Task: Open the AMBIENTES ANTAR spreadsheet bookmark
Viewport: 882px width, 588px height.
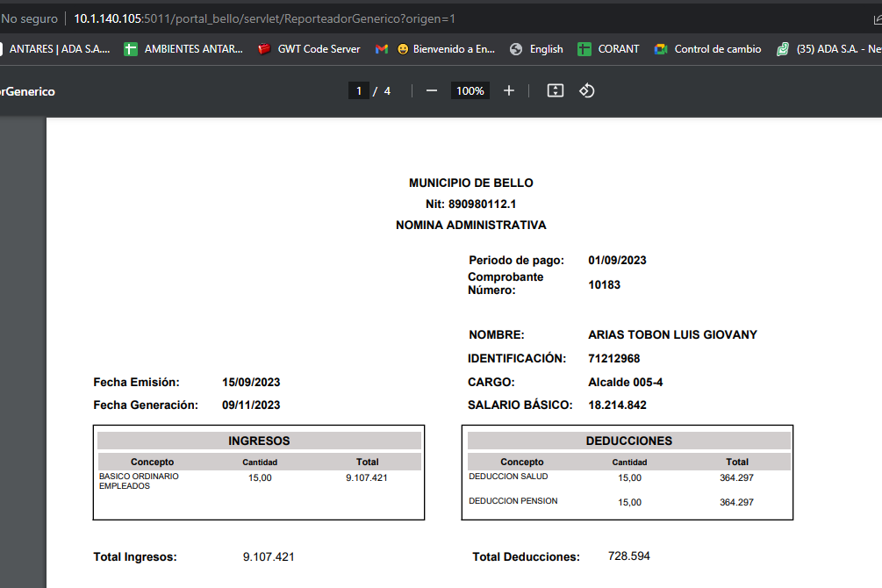Action: click(x=184, y=49)
